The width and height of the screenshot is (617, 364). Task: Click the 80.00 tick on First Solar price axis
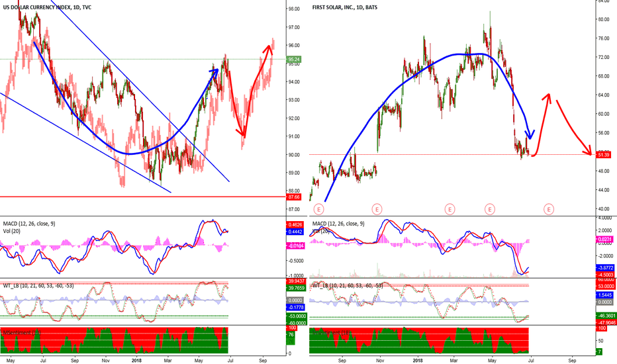(604, 19)
